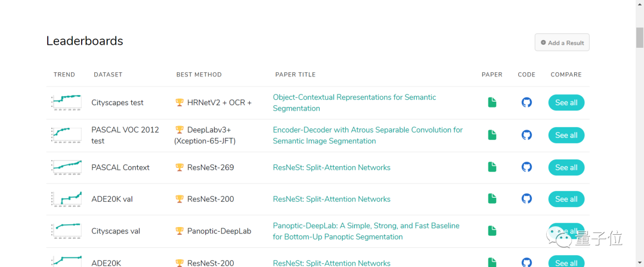View ADE20K val trend chart thumbnail

66,199
